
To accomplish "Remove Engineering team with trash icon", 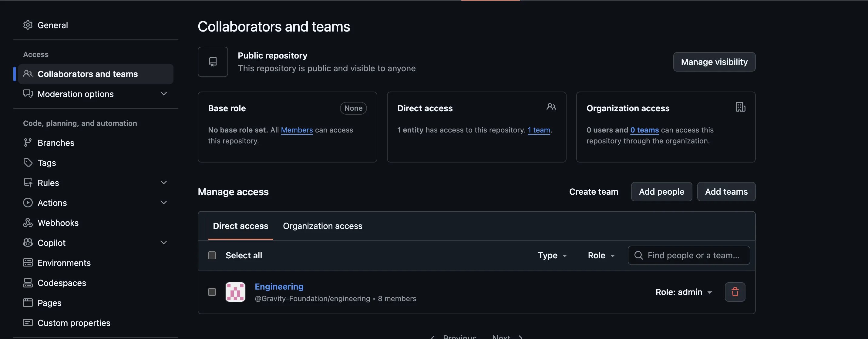I will (735, 292).
